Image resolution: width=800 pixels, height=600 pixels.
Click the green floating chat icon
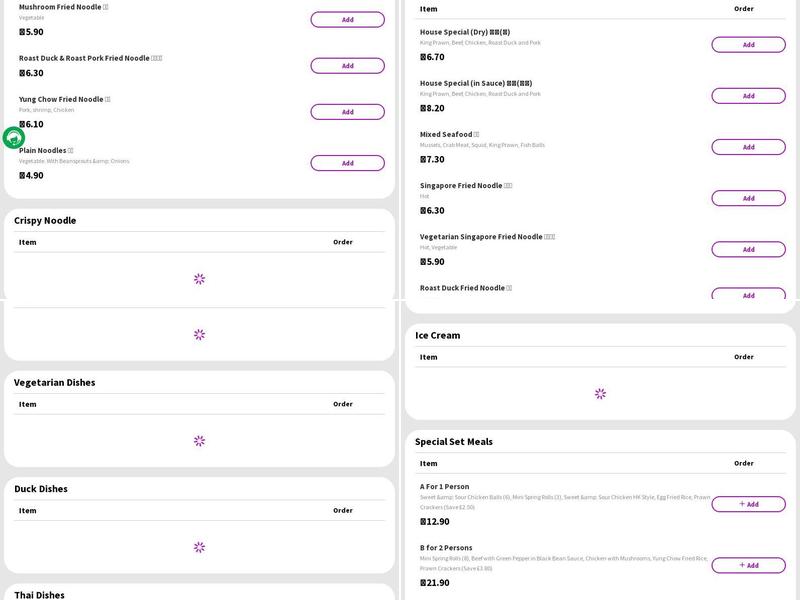point(14,138)
